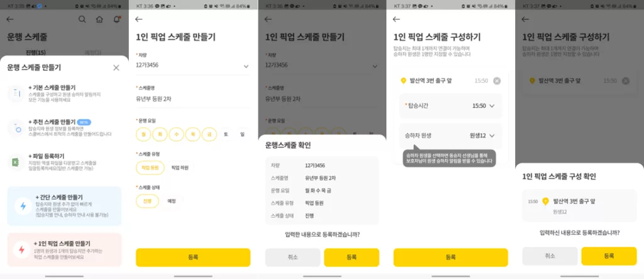Close the 운행 스케줄 만들기 sheet
The image size is (644, 279).
pos(116,68)
